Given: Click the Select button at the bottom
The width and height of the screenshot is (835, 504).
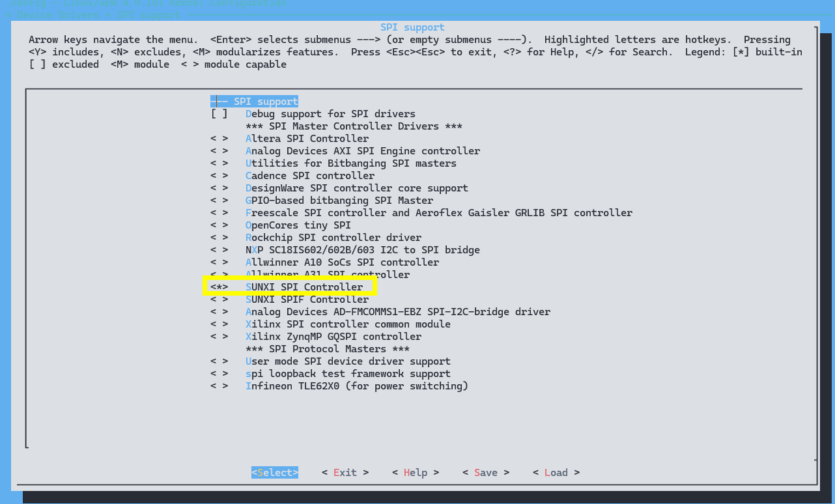Looking at the screenshot, I should point(275,473).
